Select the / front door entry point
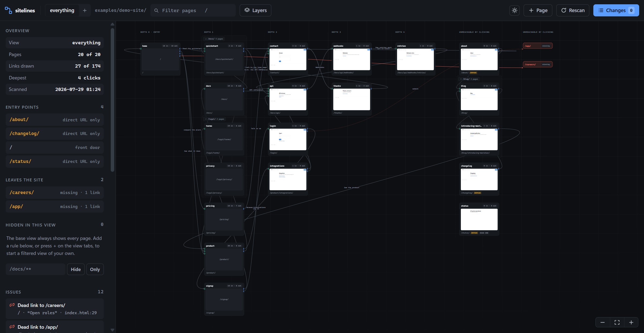 [55, 148]
